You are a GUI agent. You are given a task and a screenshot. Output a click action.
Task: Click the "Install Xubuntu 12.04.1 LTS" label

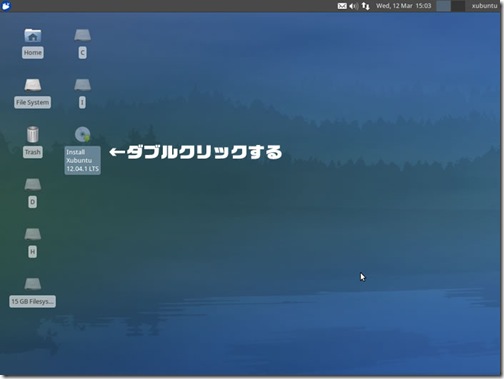(x=82, y=160)
